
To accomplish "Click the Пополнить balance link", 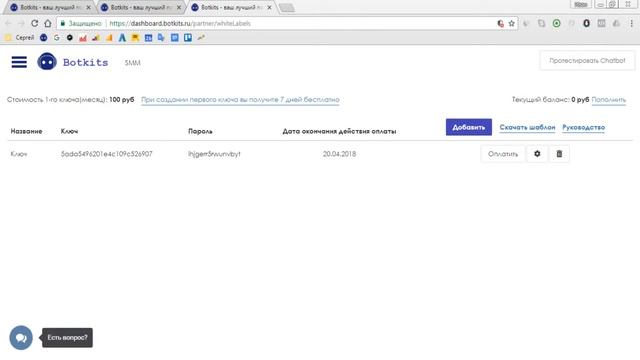I will click(609, 100).
